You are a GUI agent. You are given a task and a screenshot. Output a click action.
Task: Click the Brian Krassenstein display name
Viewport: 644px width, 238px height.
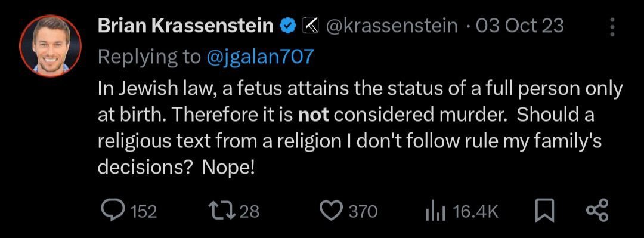pos(185,26)
